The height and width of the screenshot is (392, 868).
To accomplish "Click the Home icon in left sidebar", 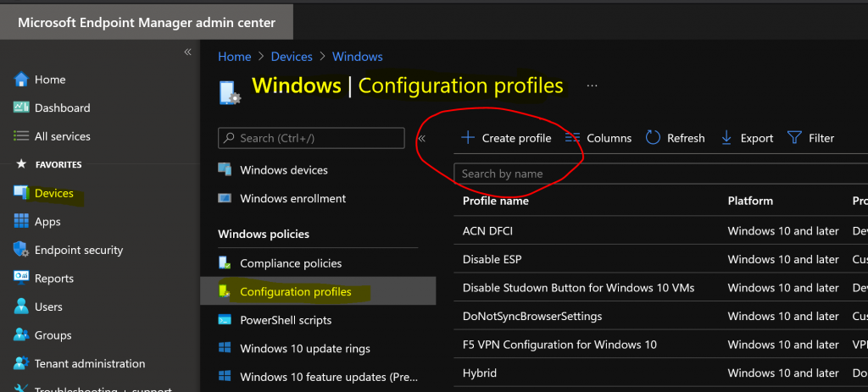I will pyautogui.click(x=21, y=80).
